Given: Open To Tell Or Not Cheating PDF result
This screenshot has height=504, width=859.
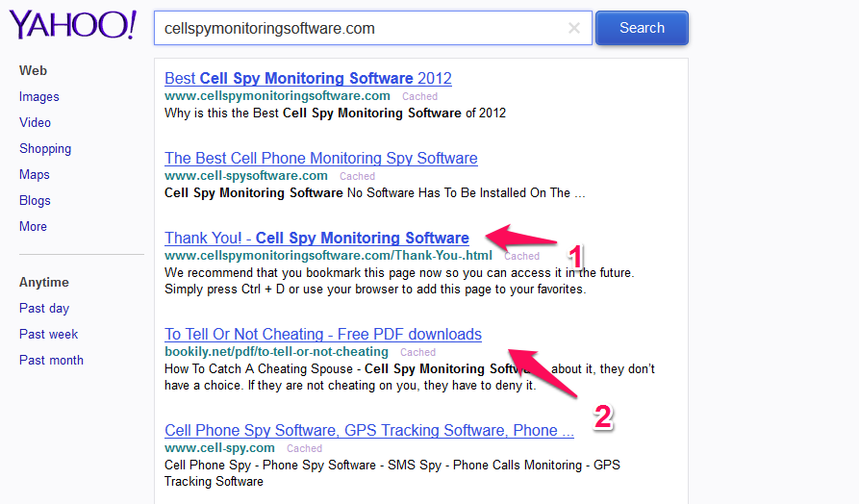Looking at the screenshot, I should (323, 334).
